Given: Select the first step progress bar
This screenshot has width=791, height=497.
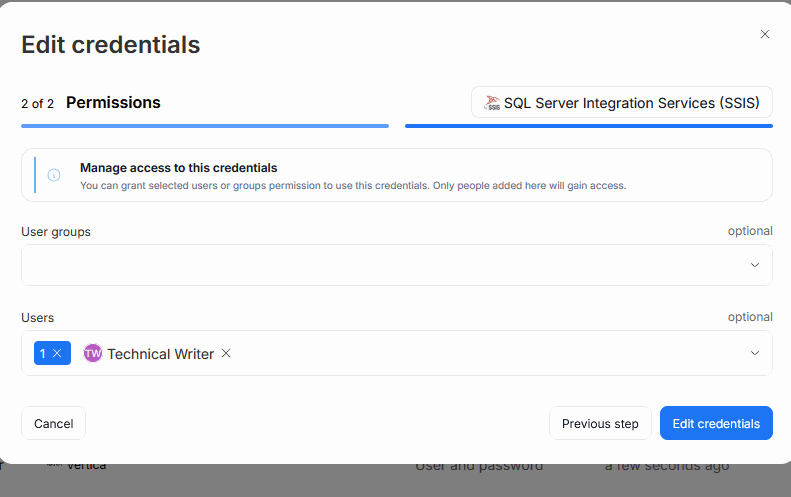Looking at the screenshot, I should tap(205, 126).
